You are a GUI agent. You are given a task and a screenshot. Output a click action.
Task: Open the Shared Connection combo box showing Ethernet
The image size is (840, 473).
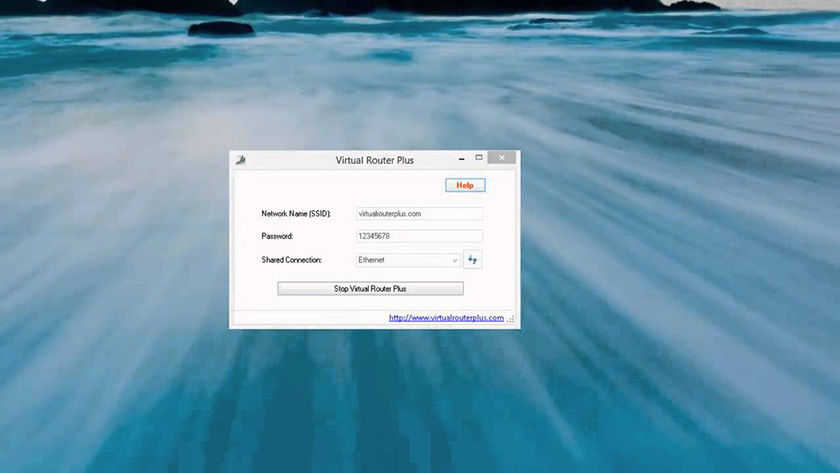pyautogui.click(x=402, y=260)
